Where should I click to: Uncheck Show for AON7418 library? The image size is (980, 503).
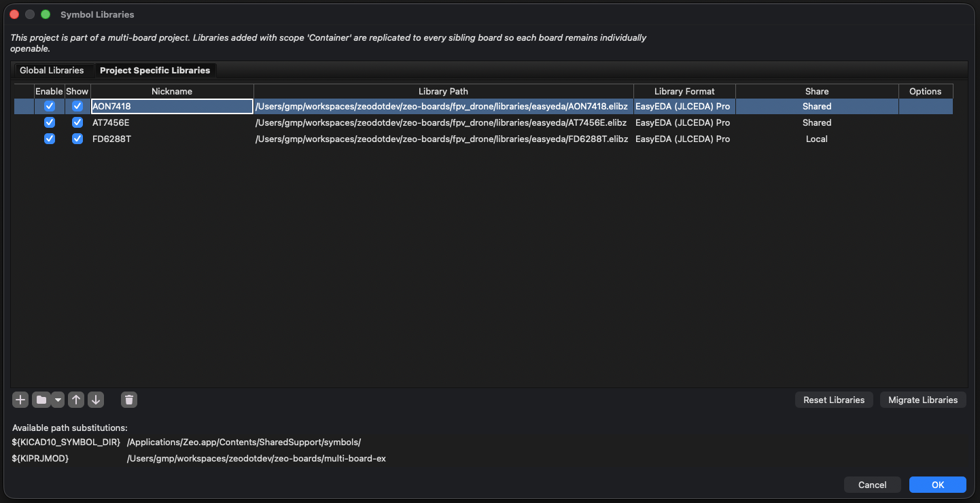(x=77, y=106)
